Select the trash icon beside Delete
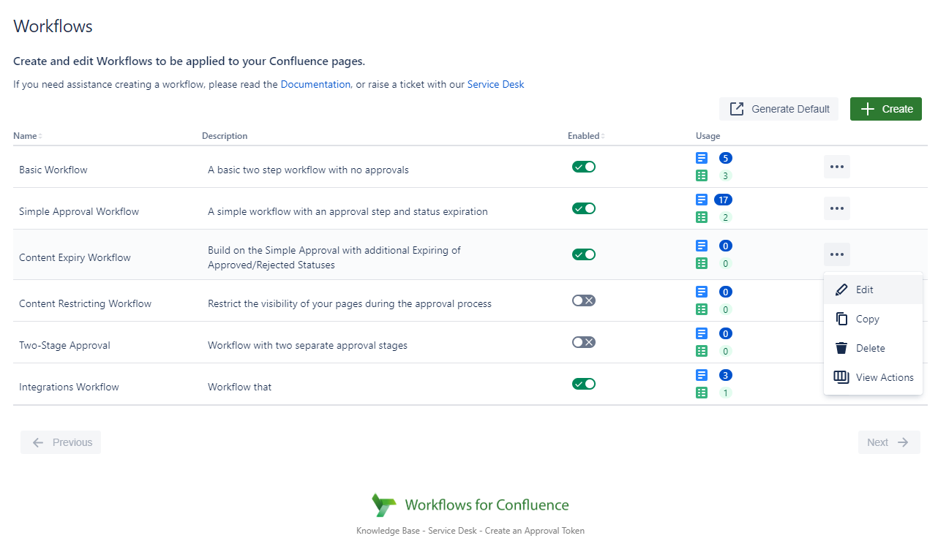The width and height of the screenshot is (938, 560). (x=841, y=347)
